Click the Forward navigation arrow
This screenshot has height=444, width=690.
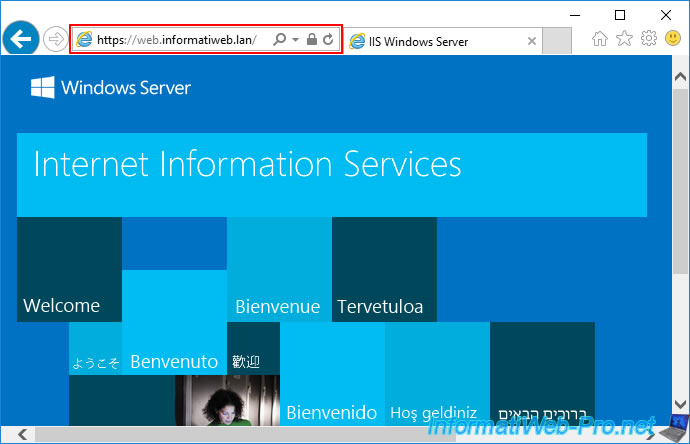55,39
